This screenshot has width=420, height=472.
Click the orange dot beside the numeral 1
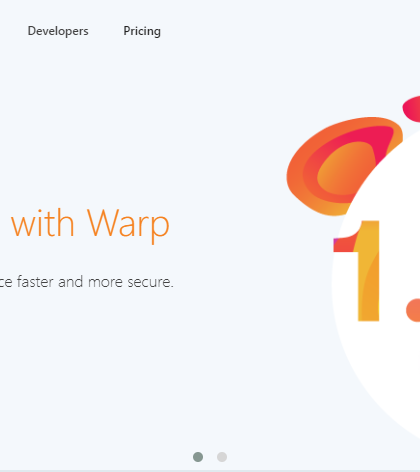(x=413, y=310)
